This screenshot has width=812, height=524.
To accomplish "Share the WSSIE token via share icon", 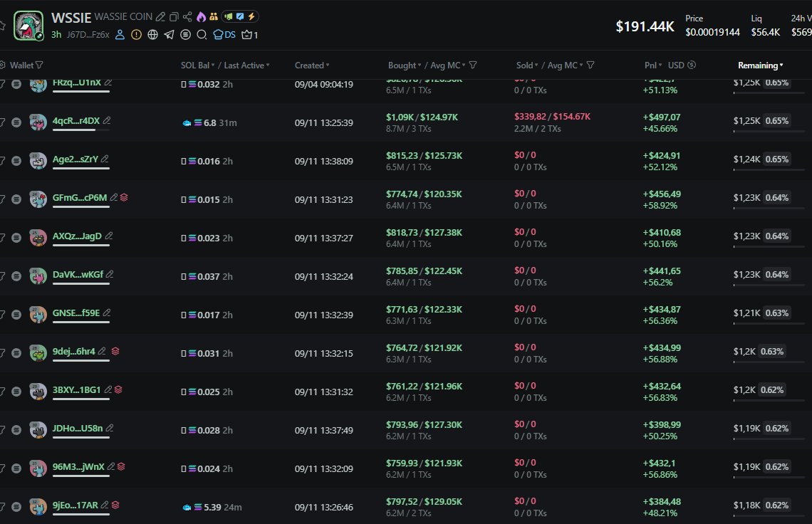I will point(187,16).
